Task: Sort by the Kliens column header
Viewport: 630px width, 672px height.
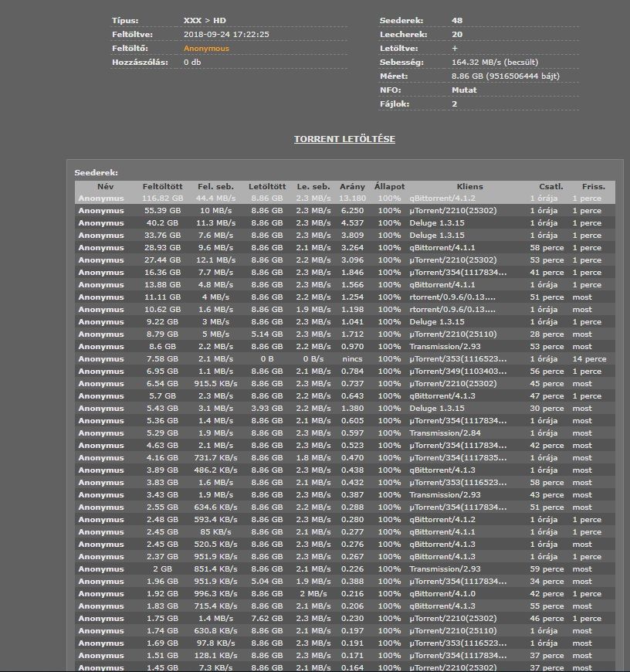Action: pos(470,186)
